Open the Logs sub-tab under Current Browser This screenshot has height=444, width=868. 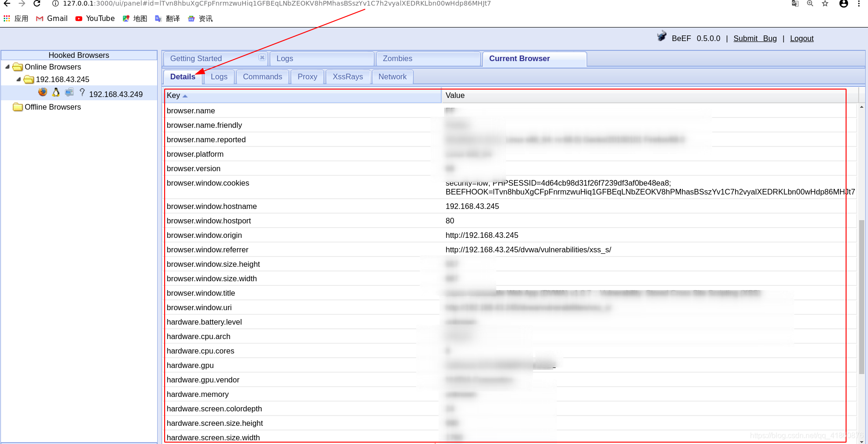click(x=219, y=76)
